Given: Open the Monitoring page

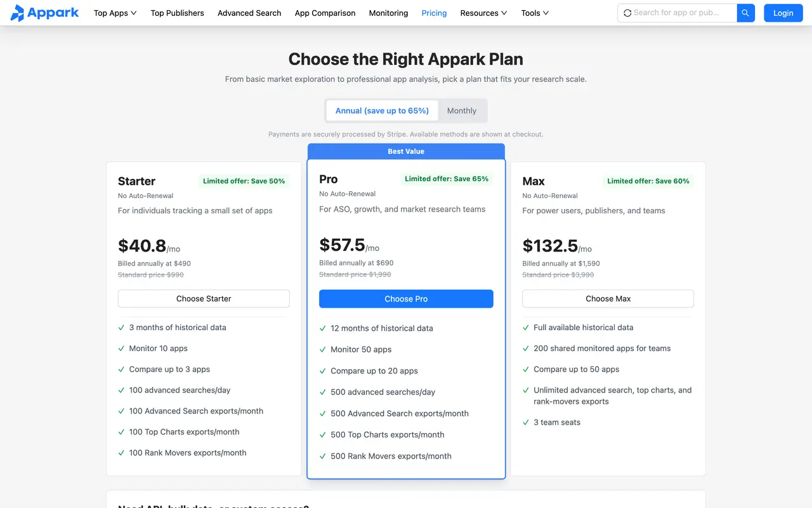Looking at the screenshot, I should coord(388,13).
